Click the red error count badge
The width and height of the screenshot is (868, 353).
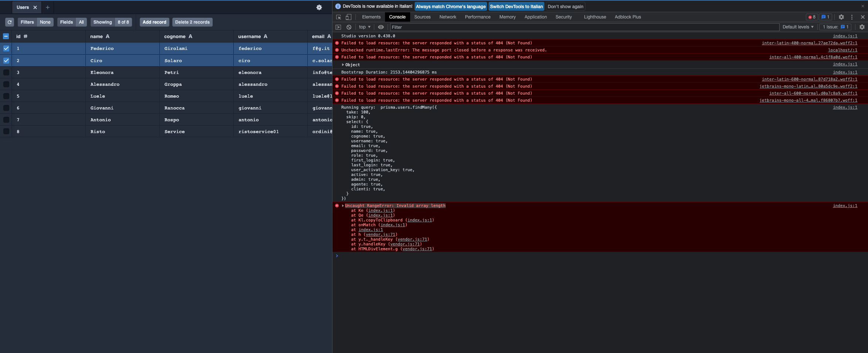[x=812, y=17]
